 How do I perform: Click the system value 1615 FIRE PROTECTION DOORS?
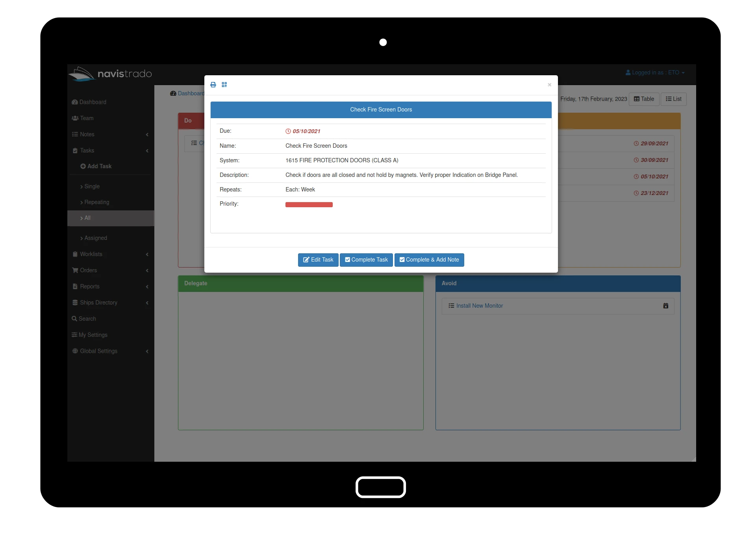tap(342, 160)
